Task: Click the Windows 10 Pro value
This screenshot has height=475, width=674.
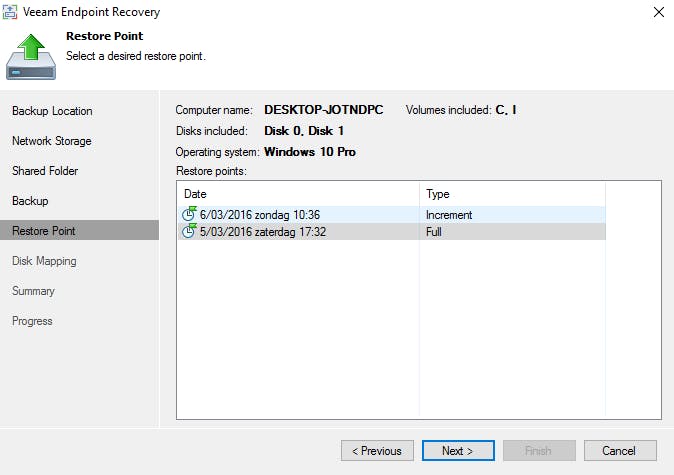Action: click(310, 152)
